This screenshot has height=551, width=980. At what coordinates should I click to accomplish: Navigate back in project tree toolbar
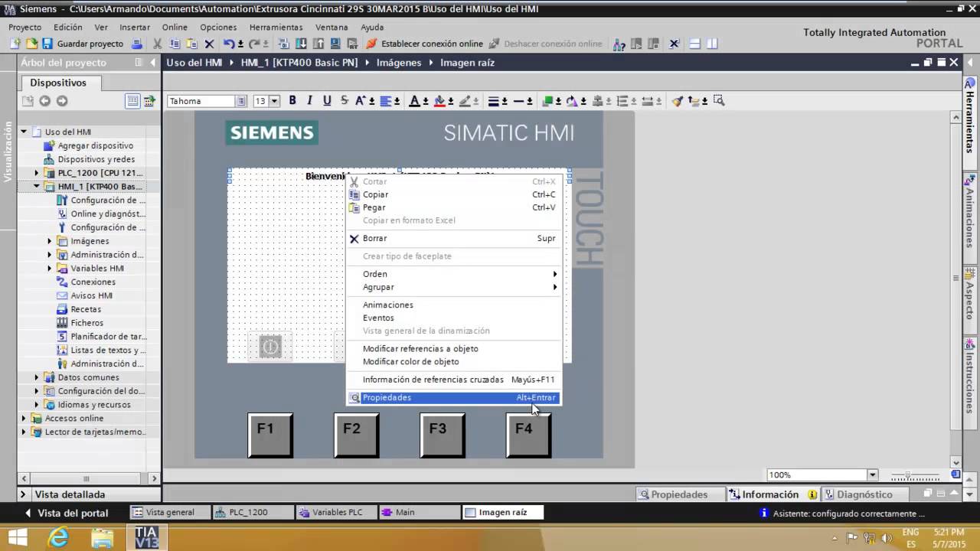click(44, 101)
